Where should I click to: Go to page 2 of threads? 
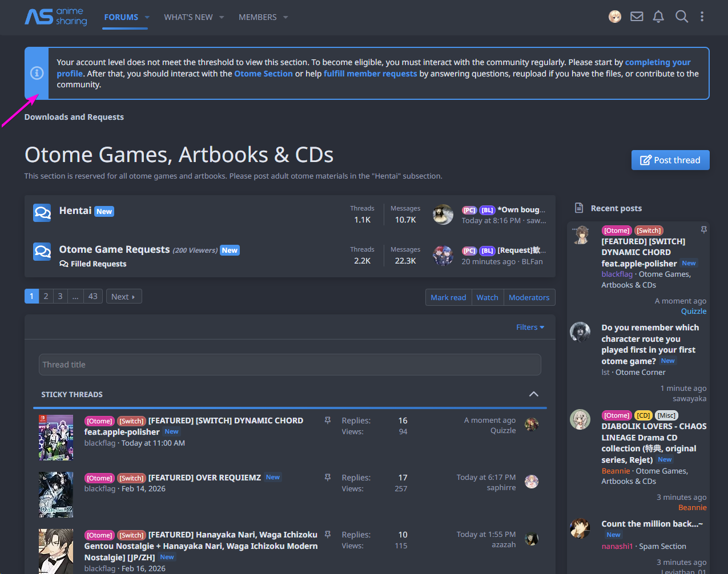46,296
